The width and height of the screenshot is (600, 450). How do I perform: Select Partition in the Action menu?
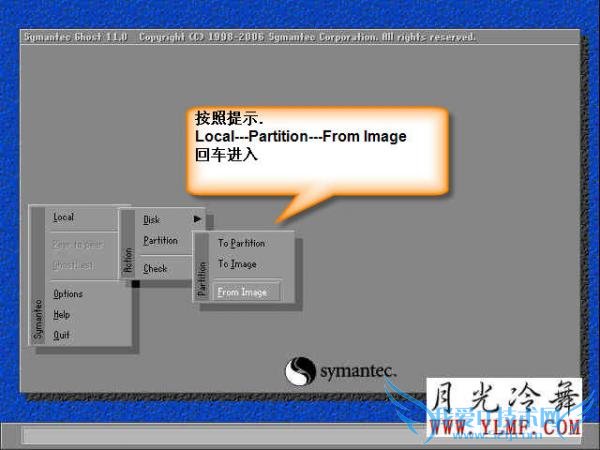pyautogui.click(x=160, y=241)
